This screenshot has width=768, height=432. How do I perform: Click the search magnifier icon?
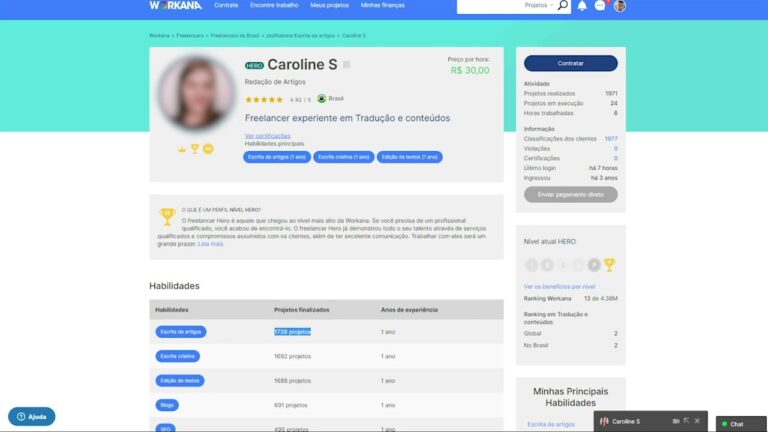point(562,6)
